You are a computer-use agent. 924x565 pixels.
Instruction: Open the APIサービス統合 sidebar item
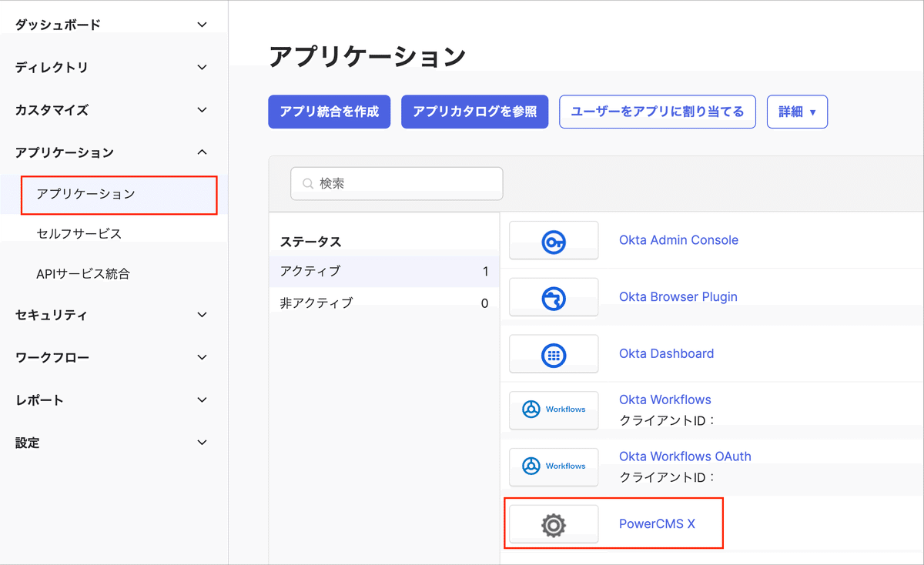[83, 273]
